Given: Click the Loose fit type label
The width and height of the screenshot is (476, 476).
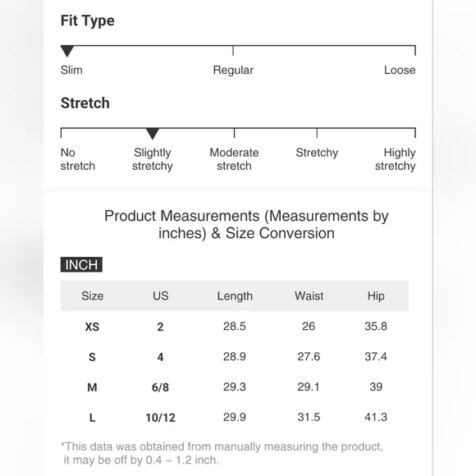Looking at the screenshot, I should [x=400, y=70].
